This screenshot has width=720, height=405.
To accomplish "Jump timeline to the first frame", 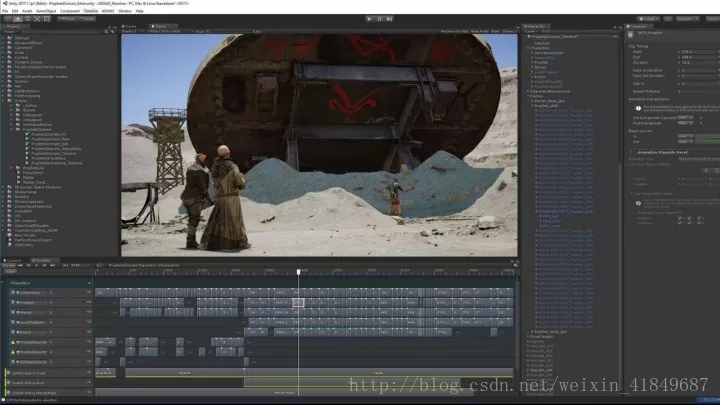I will click(x=20, y=265).
